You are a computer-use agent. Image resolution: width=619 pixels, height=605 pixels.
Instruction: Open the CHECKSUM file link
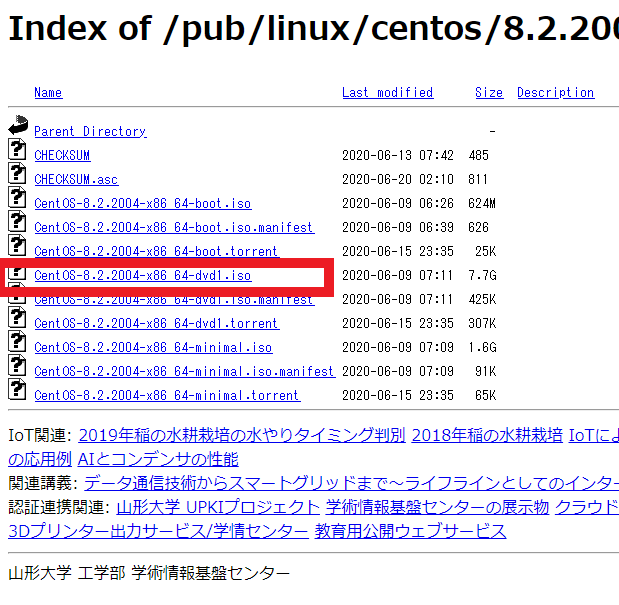tap(62, 155)
